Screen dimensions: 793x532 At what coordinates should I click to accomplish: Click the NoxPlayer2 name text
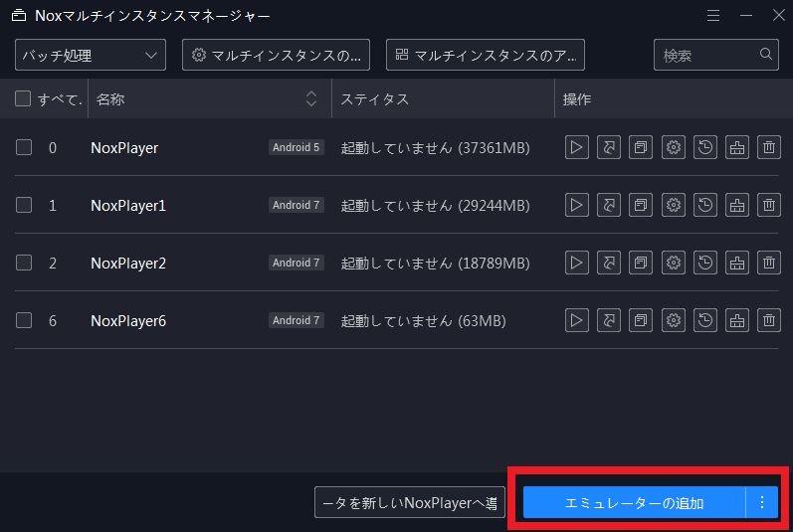[x=128, y=264]
